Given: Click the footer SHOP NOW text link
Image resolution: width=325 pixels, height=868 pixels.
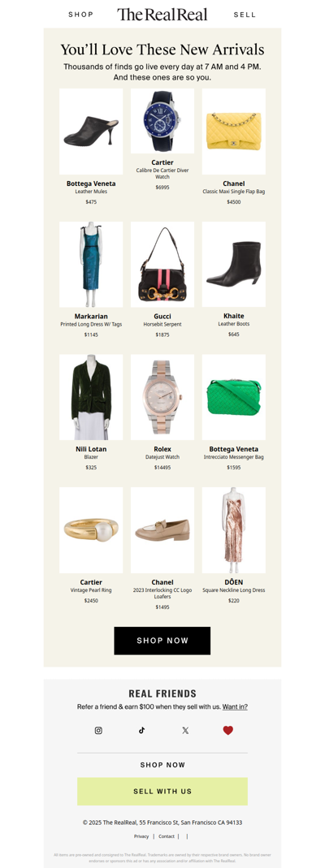Looking at the screenshot, I should (x=162, y=765).
